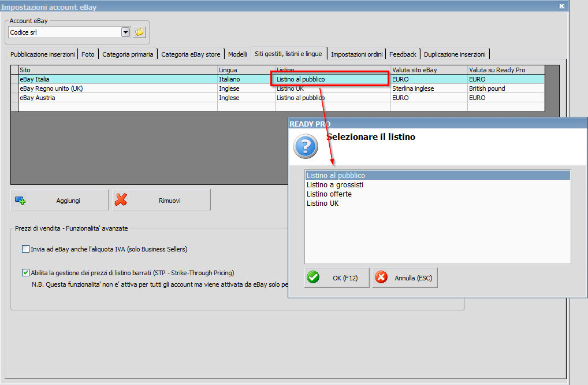588x385 pixels.
Task: Open Impostazioni ordini tab
Action: tap(356, 54)
